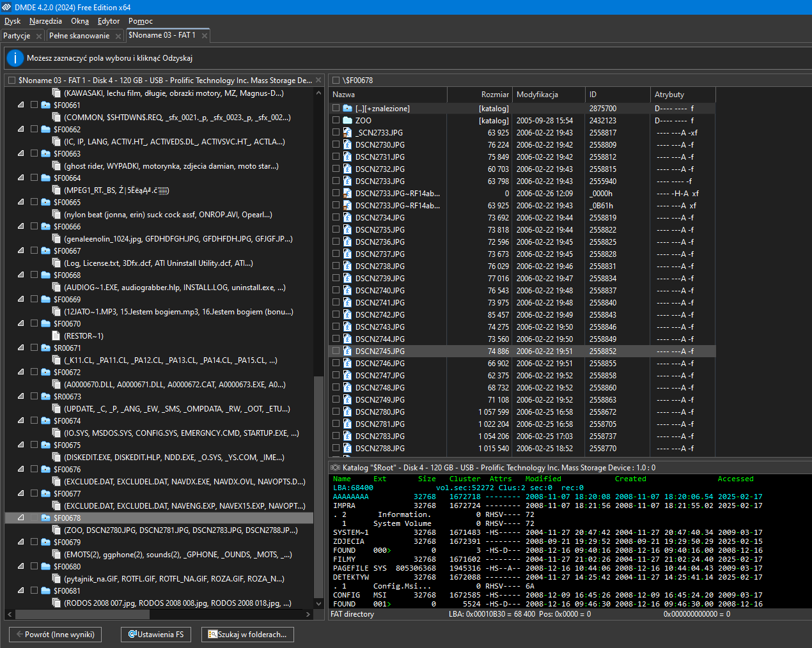Click the ZOO folder icon in file list

click(x=347, y=120)
